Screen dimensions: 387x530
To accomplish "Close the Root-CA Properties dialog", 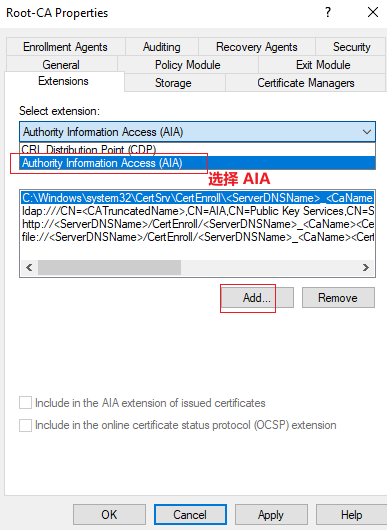I will tap(373, 13).
